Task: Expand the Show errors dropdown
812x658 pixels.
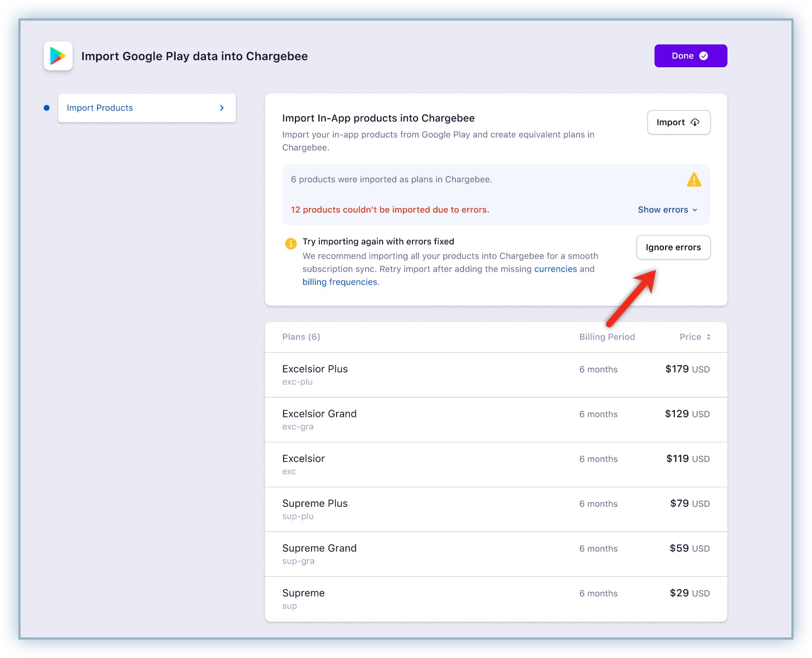Action: point(667,210)
